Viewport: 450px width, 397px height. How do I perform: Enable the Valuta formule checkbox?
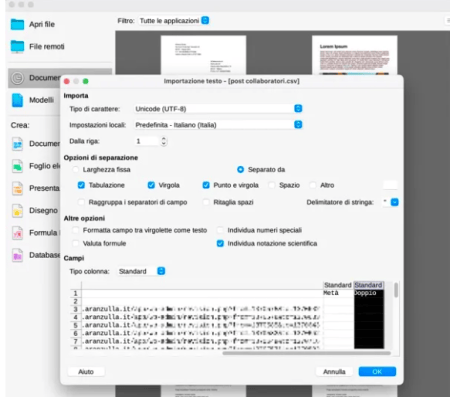pos(76,243)
